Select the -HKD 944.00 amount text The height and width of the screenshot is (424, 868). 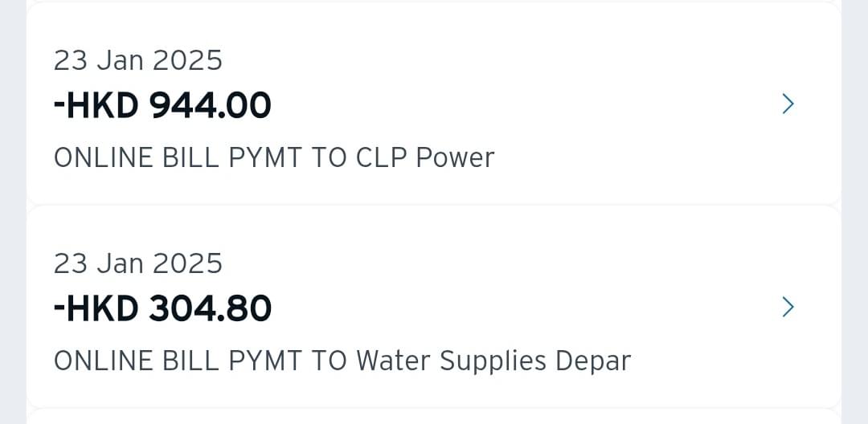[x=162, y=105]
